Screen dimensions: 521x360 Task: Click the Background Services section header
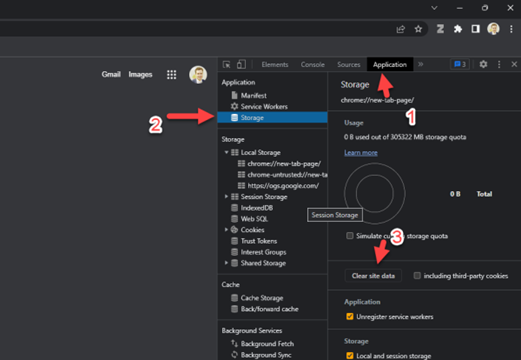pyautogui.click(x=252, y=330)
